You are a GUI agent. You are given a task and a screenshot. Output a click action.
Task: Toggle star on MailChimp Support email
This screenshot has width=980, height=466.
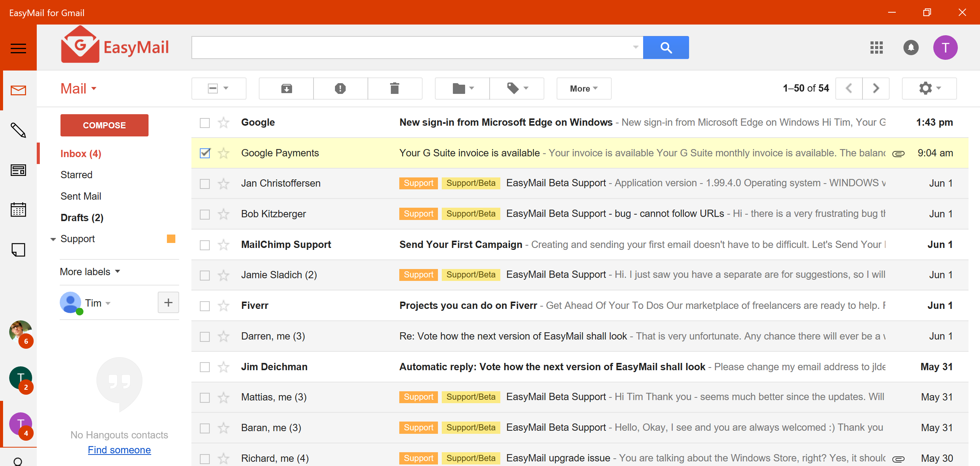click(x=223, y=244)
